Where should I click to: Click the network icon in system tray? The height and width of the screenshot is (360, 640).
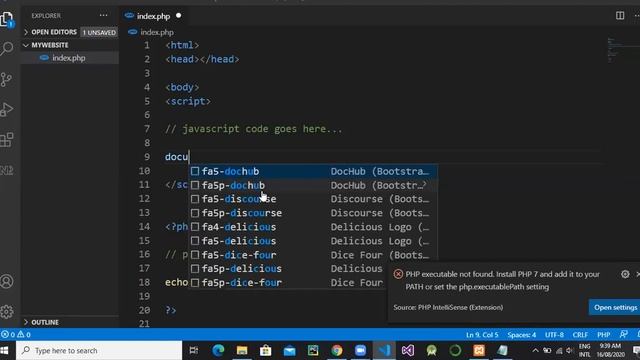pyautogui.click(x=559, y=351)
